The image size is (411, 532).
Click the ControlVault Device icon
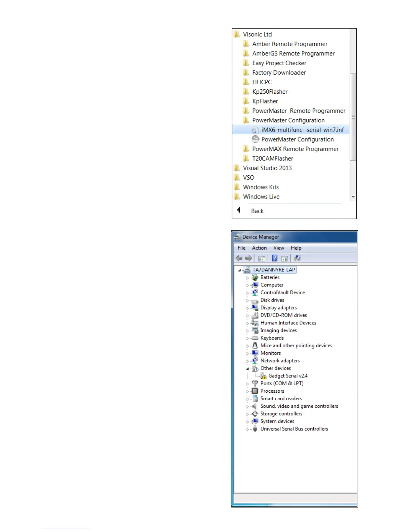click(255, 293)
